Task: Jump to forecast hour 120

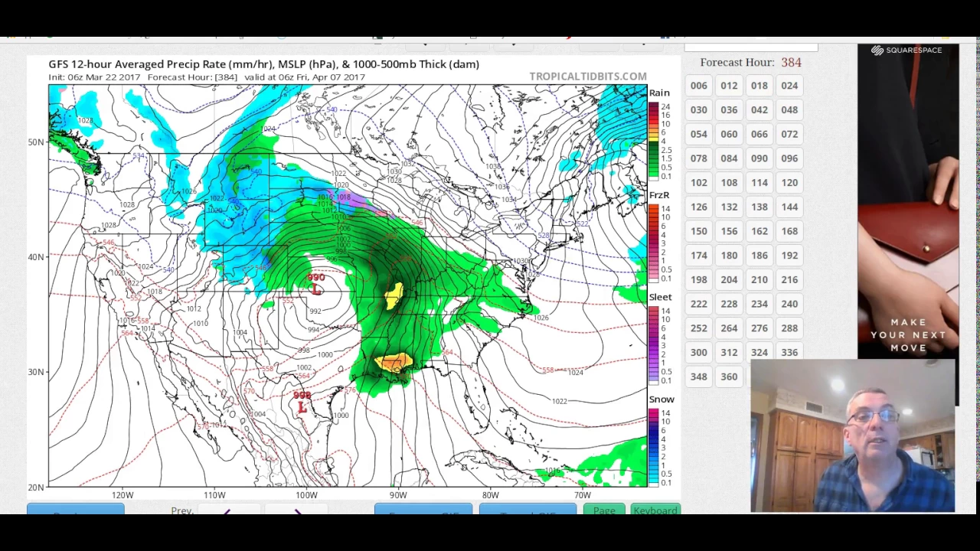Action: click(789, 183)
